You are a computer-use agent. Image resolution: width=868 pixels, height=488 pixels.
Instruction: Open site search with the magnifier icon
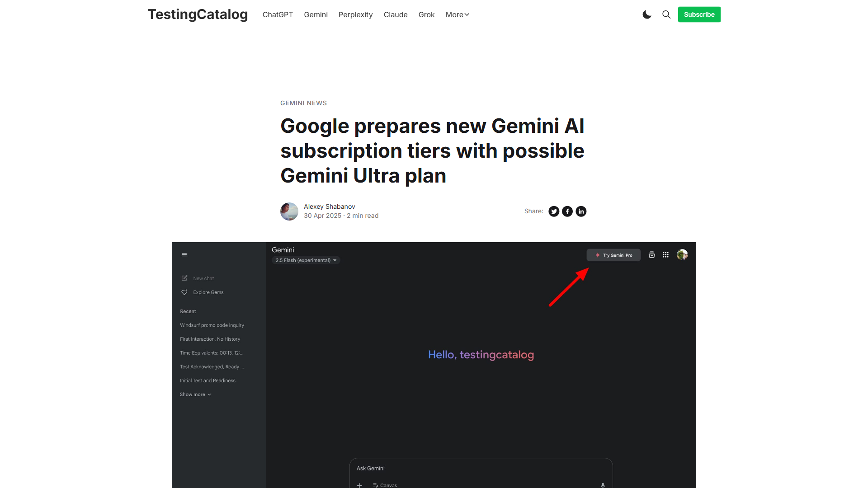(x=666, y=14)
